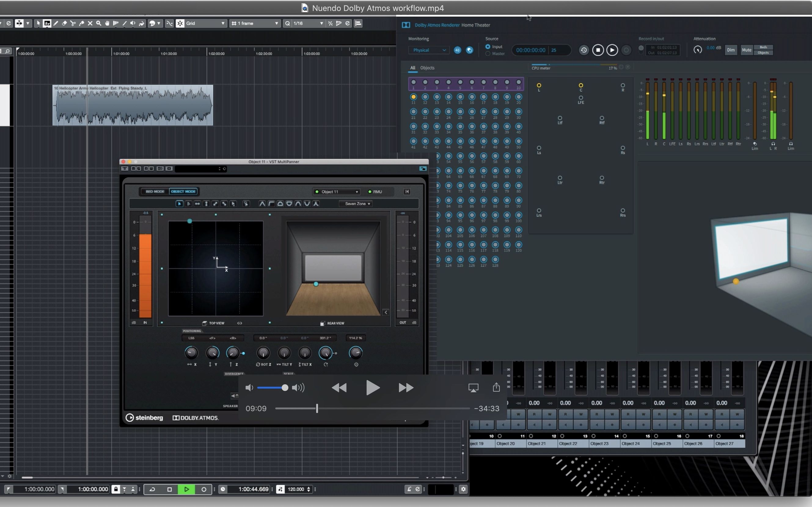Click the Beds mute option
Viewport: 812px width, 507px height.
763,47
